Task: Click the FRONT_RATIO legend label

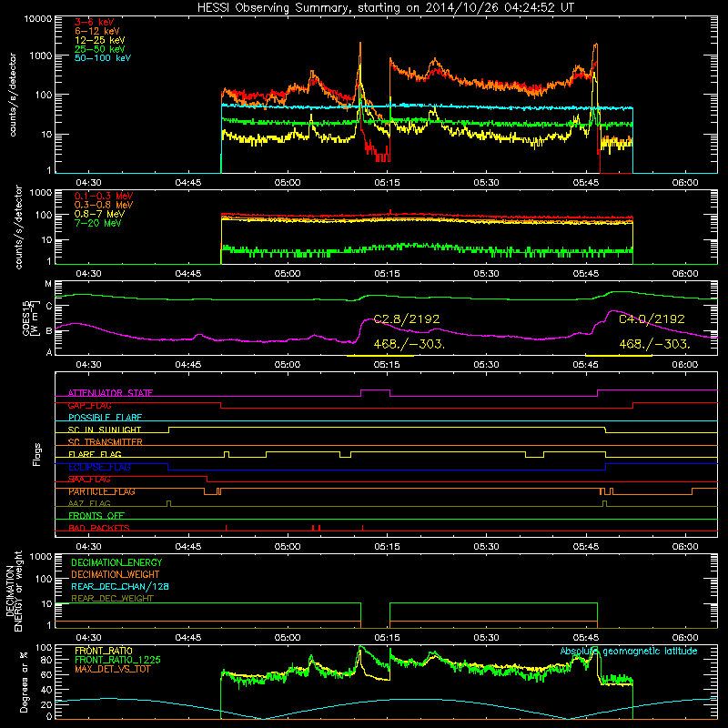Action: [x=104, y=651]
